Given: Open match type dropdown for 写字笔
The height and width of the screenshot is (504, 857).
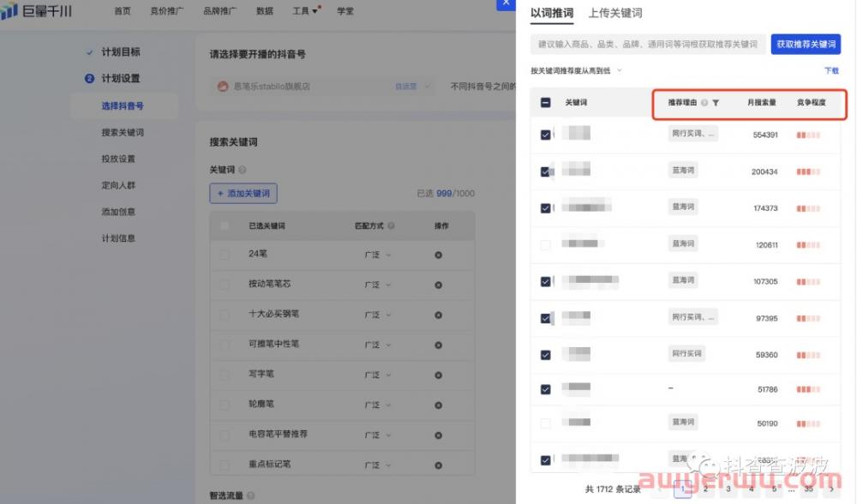Looking at the screenshot, I should click(378, 375).
